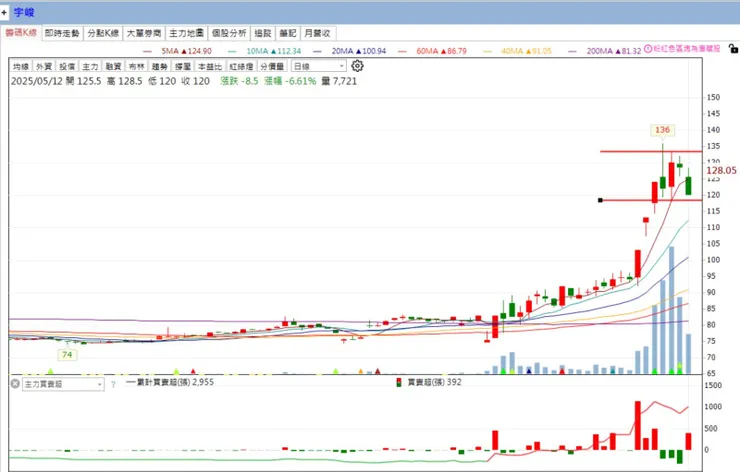Open the 筆記 tab
The image size is (740, 472).
[x=288, y=33]
